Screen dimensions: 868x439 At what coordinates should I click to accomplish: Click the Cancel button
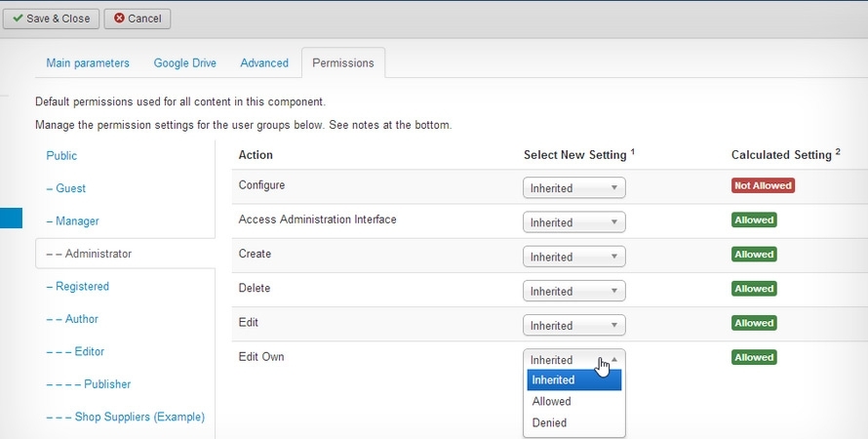tap(138, 19)
